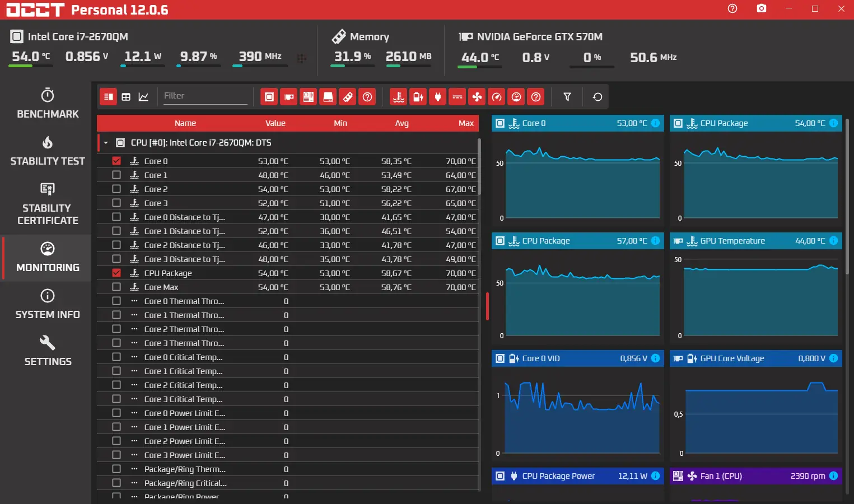Click the Intel Core i7-2670QM header label

[78, 36]
